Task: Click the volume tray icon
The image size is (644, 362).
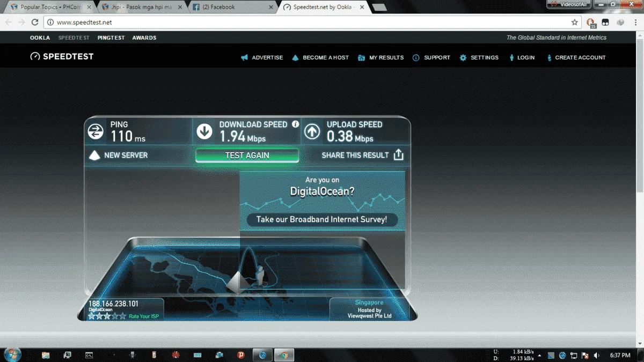Action: [x=596, y=356]
